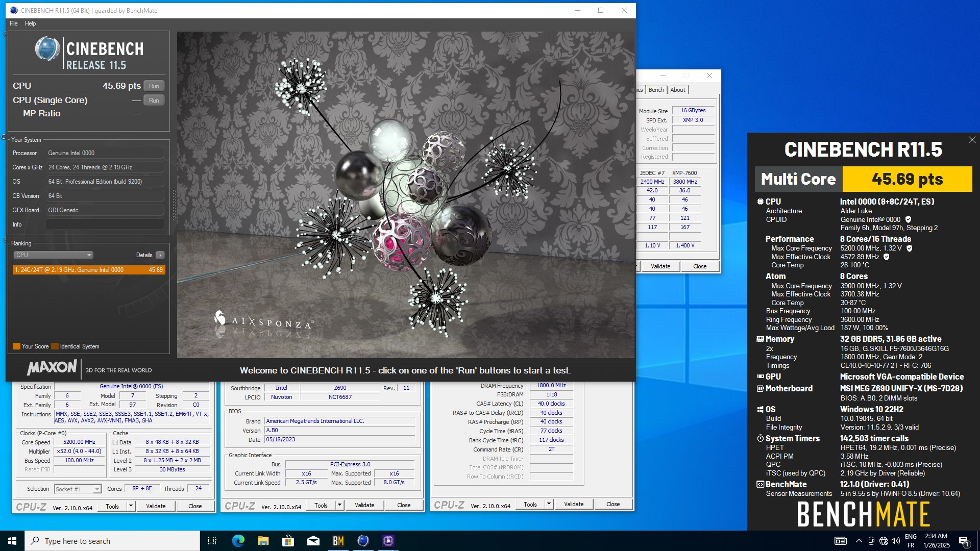Switch to the About tab in CPU-Z
Screen dimensions: 980x551
[x=678, y=90]
